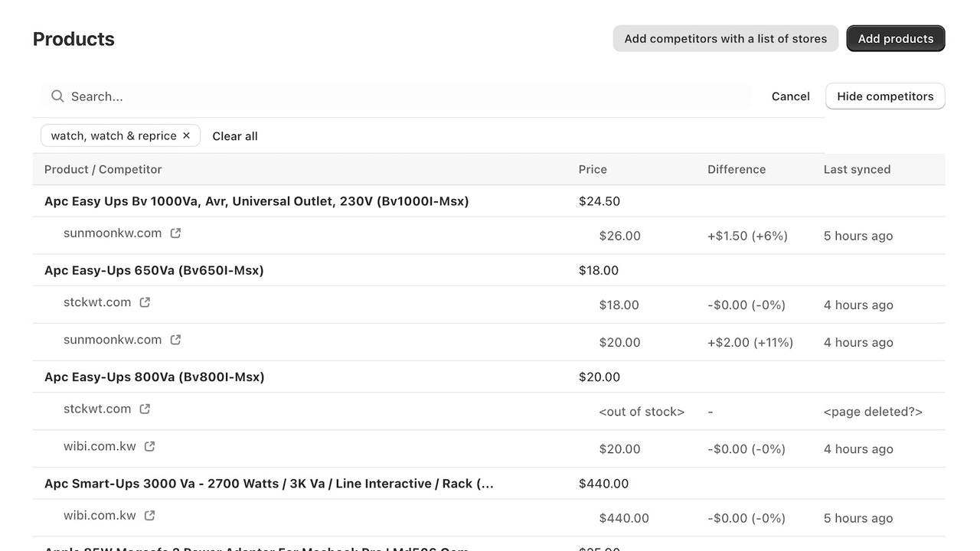The image size is (980, 551).
Task: Click the $18.00 price for Apc Easy-Ups 650Va product
Action: point(599,270)
